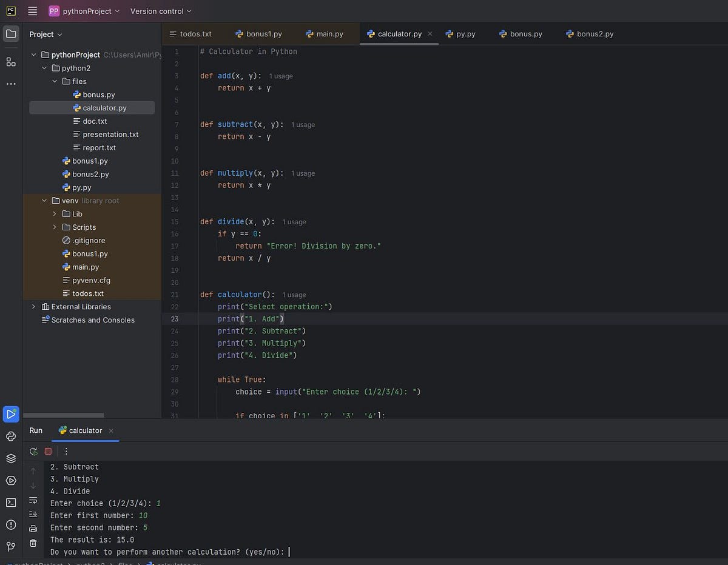Switch to the bonus1.py editor tab
The width and height of the screenshot is (728, 565).
pos(258,34)
